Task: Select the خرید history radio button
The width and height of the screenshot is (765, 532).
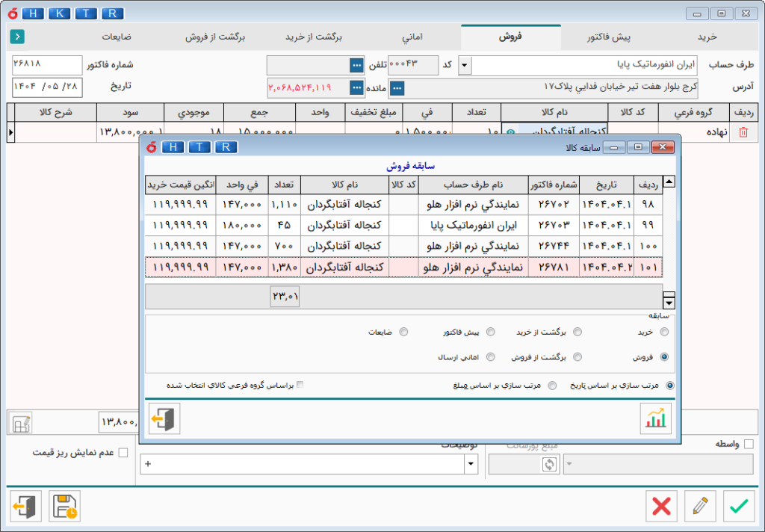Action: coord(664,332)
